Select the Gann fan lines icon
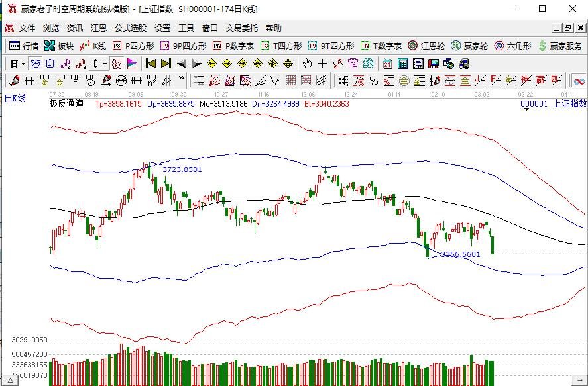588x386 pixels. [x=215, y=81]
